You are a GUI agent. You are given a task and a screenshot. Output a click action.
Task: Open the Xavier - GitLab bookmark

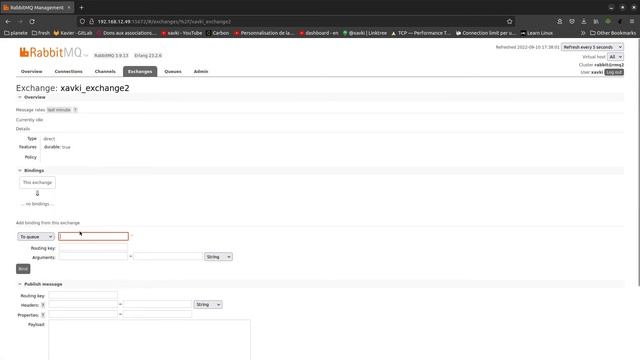[73, 33]
